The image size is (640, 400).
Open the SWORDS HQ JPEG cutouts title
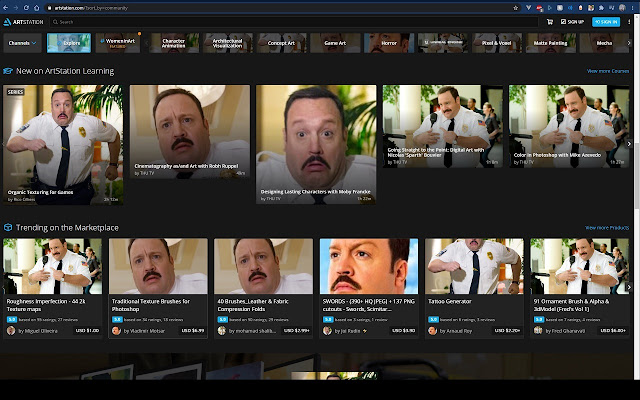pos(369,305)
